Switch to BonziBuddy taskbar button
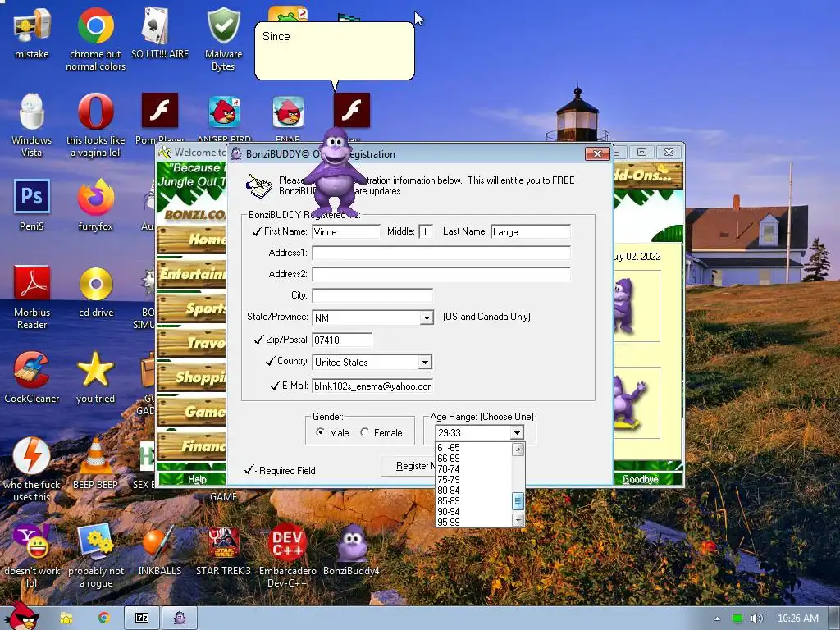Image resolution: width=840 pixels, height=630 pixels. [180, 618]
